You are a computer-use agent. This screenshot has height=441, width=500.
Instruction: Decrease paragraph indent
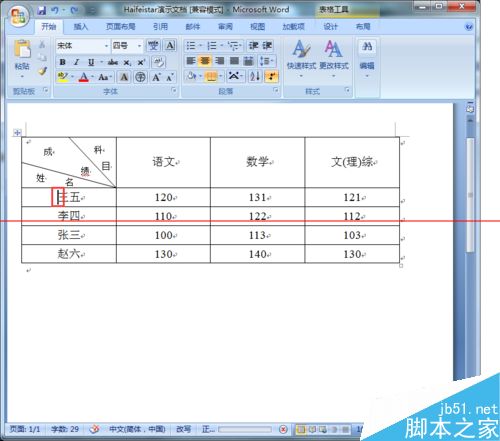[253, 45]
